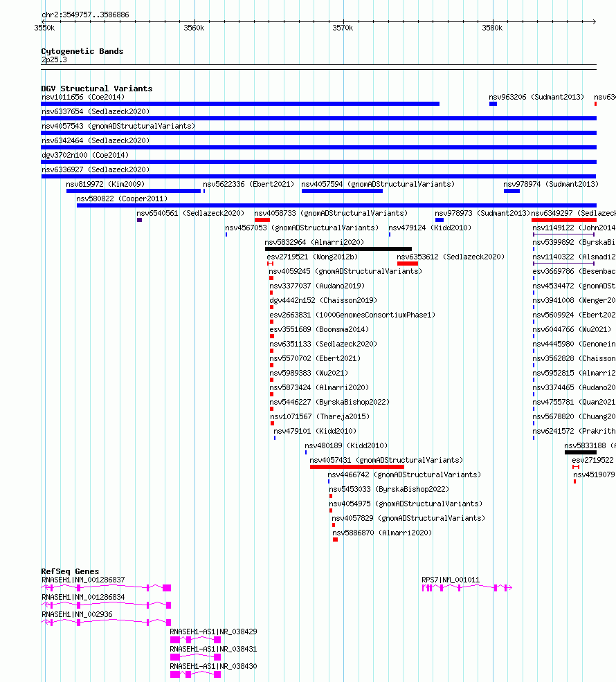Click nsv4054975 (gnomADStructuralVariants) label
The image size is (616, 682).
click(x=406, y=504)
